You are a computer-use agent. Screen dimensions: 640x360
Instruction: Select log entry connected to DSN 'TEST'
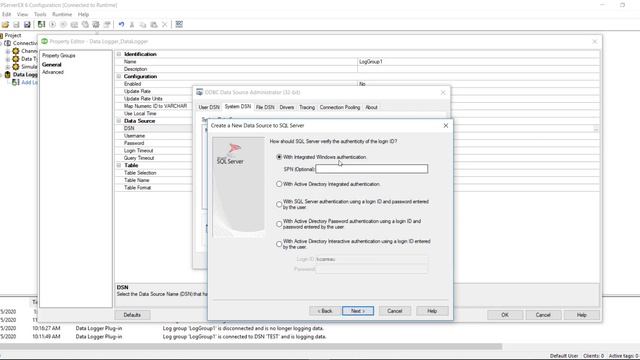point(244,337)
